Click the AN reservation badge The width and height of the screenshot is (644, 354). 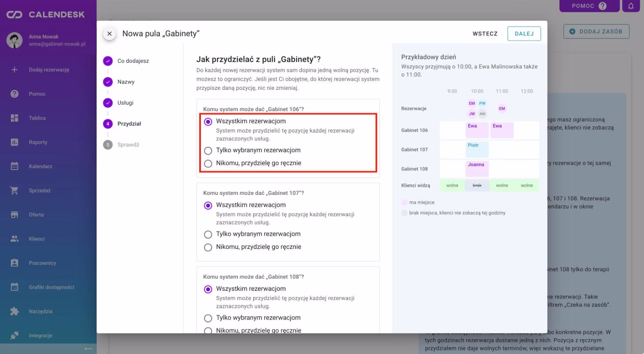pyautogui.click(x=482, y=114)
